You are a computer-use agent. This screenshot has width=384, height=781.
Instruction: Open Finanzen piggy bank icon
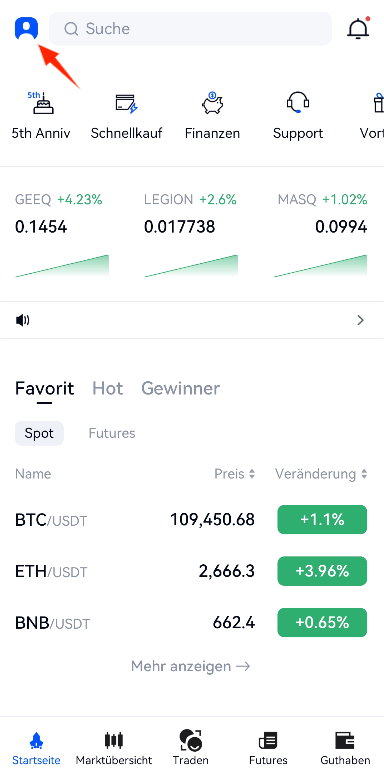(x=213, y=103)
